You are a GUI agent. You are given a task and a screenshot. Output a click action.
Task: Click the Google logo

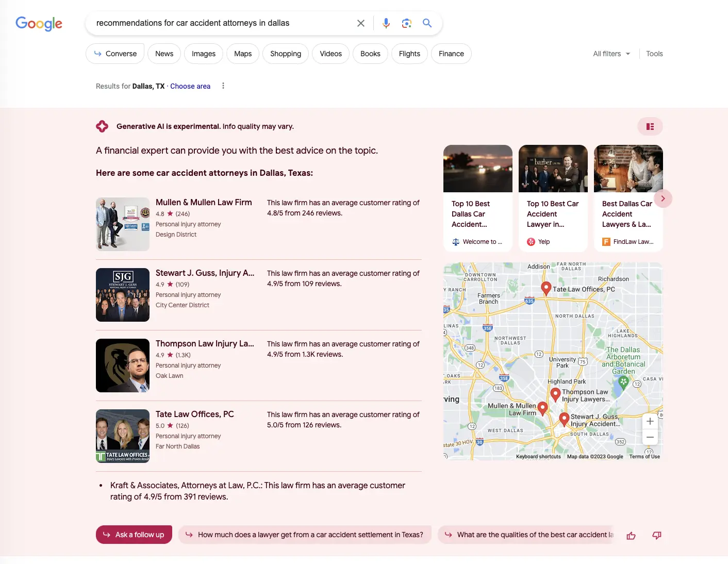39,23
